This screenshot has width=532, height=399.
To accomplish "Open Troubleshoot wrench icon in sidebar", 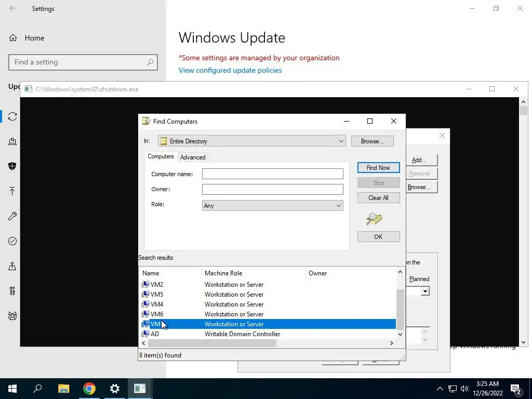I will 12,216.
